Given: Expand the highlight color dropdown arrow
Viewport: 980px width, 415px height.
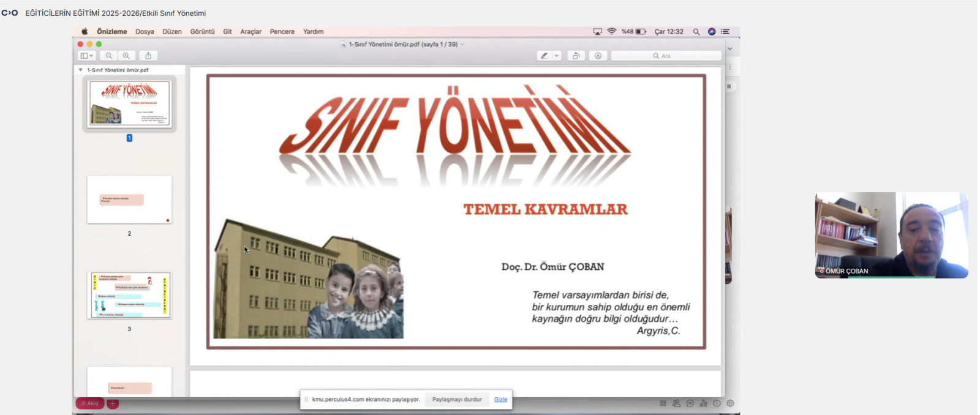Looking at the screenshot, I should (x=557, y=56).
